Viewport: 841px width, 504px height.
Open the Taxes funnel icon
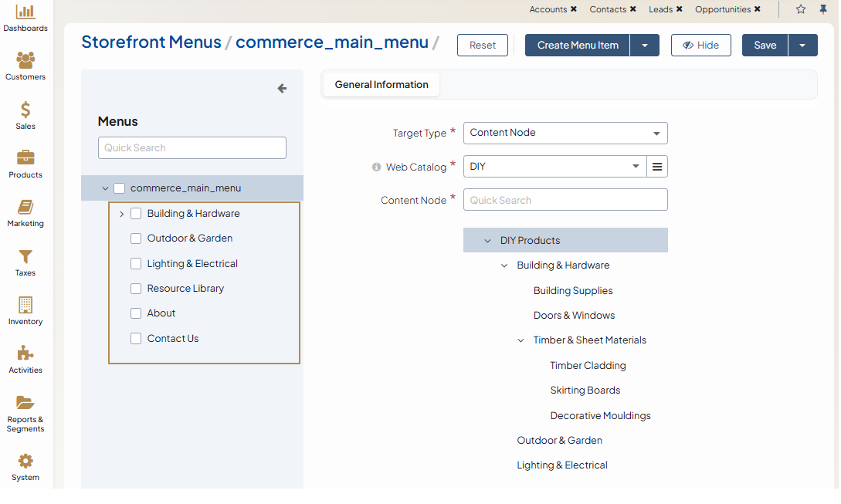pyautogui.click(x=25, y=256)
